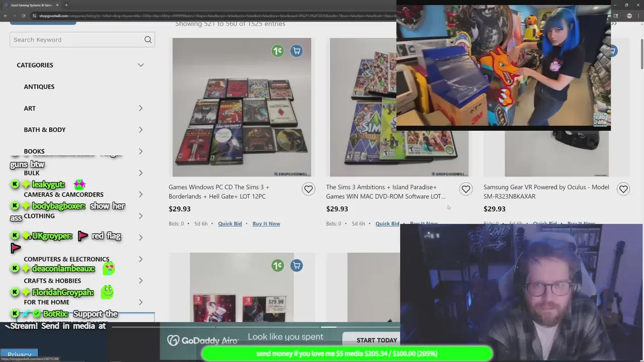Expand the CLOTHING category

[141, 216]
